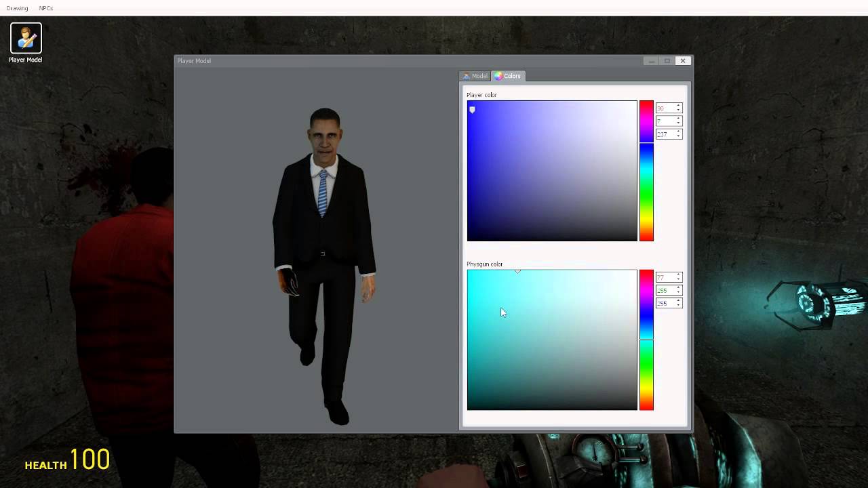Click the Physgun color hue strip

click(x=646, y=340)
